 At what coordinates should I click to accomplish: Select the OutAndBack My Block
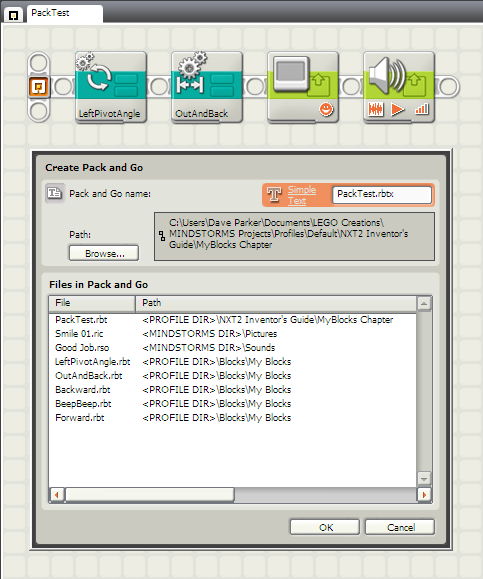(x=207, y=87)
